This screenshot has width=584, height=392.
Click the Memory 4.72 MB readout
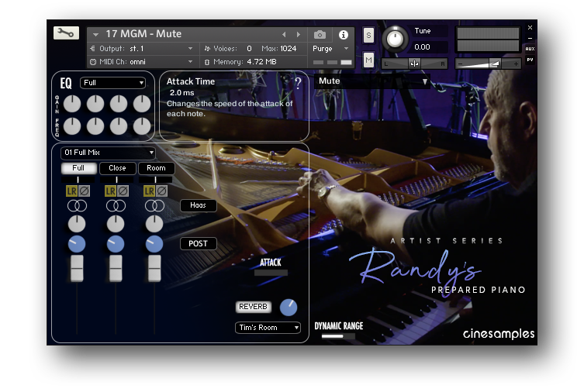click(261, 62)
